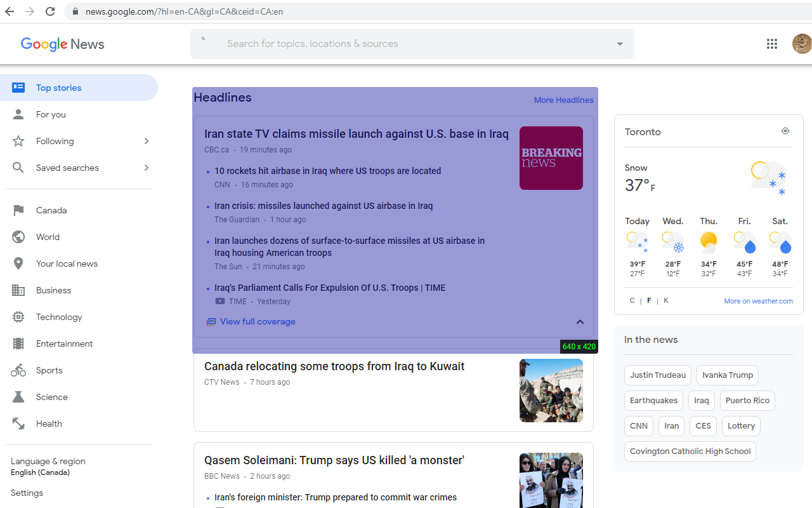This screenshot has height=508, width=812.
Task: Click the Entertainment film icon
Action: click(x=18, y=344)
